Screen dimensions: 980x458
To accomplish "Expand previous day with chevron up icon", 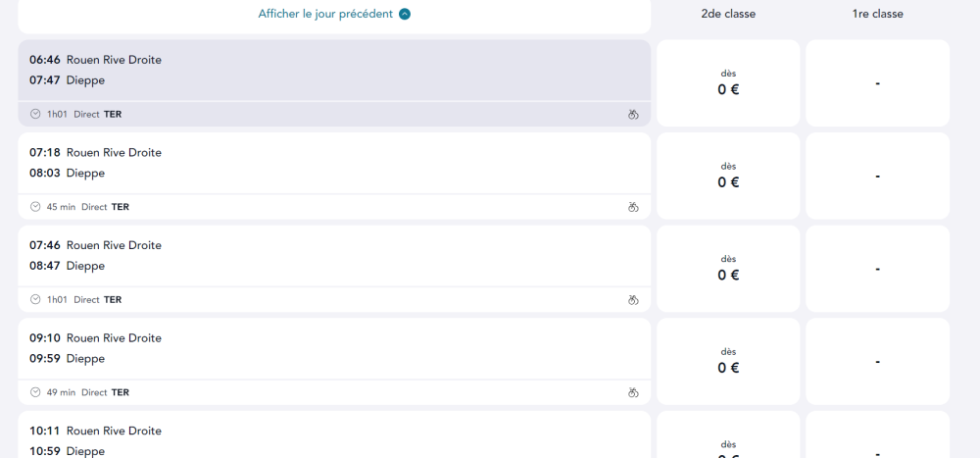I will (x=405, y=15).
